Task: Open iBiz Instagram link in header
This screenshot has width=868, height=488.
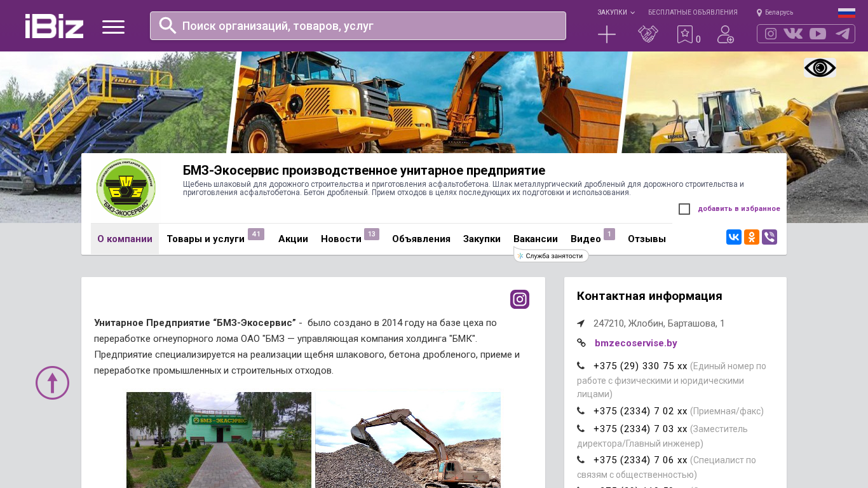Action: 771,34
